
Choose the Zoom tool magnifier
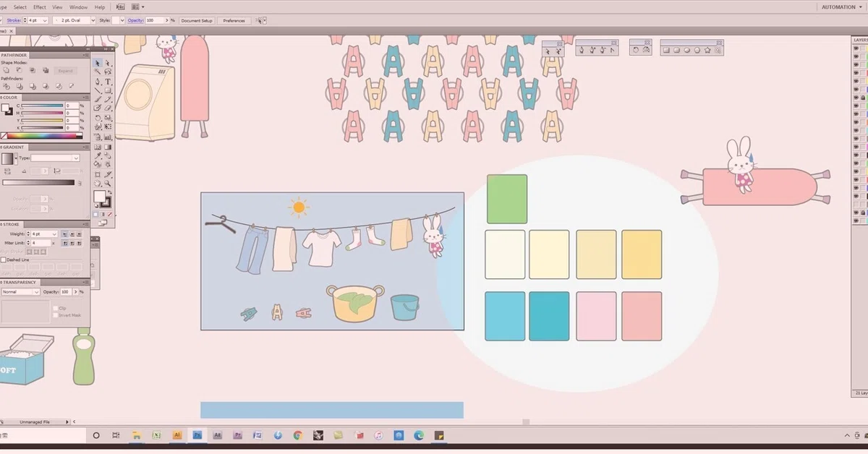coord(108,184)
